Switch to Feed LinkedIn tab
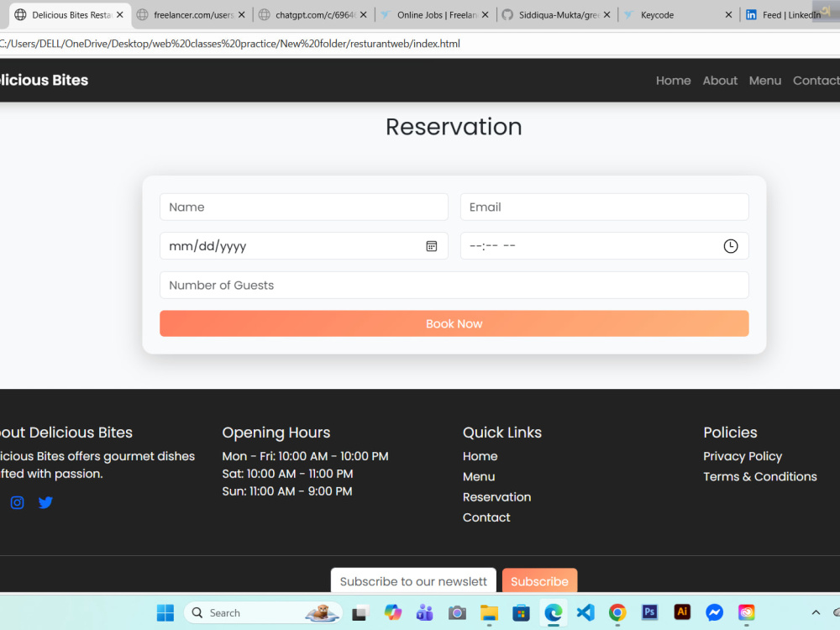 pos(790,15)
